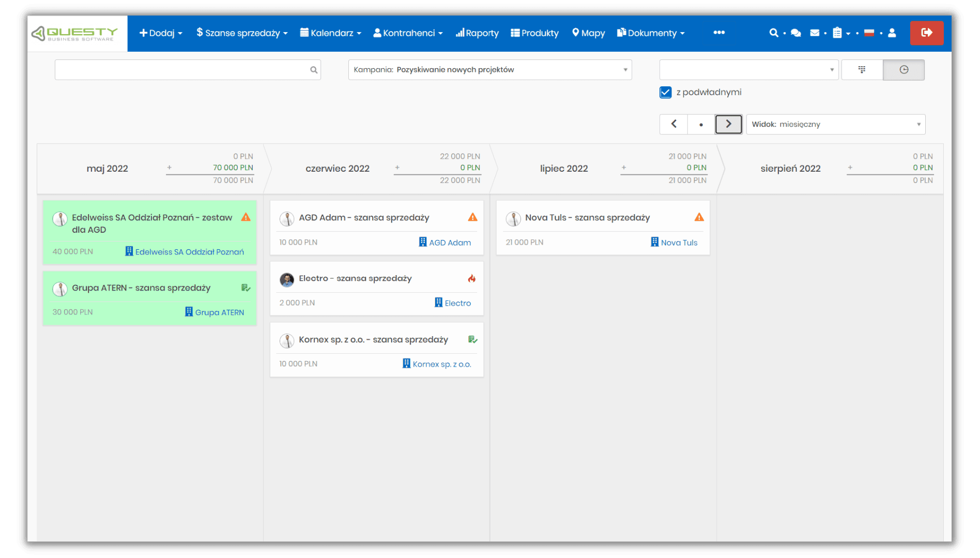Click in the search input field
The width and height of the screenshot is (980, 558).
pos(188,70)
